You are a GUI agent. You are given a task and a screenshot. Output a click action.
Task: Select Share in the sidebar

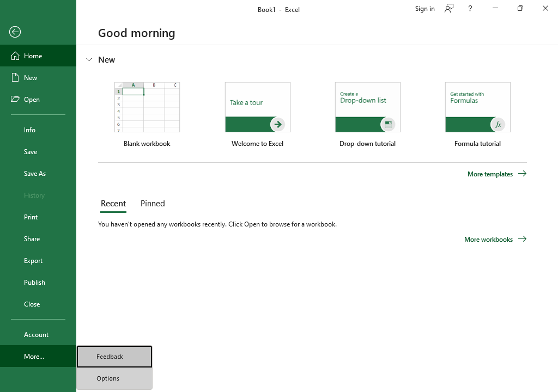click(x=38, y=238)
